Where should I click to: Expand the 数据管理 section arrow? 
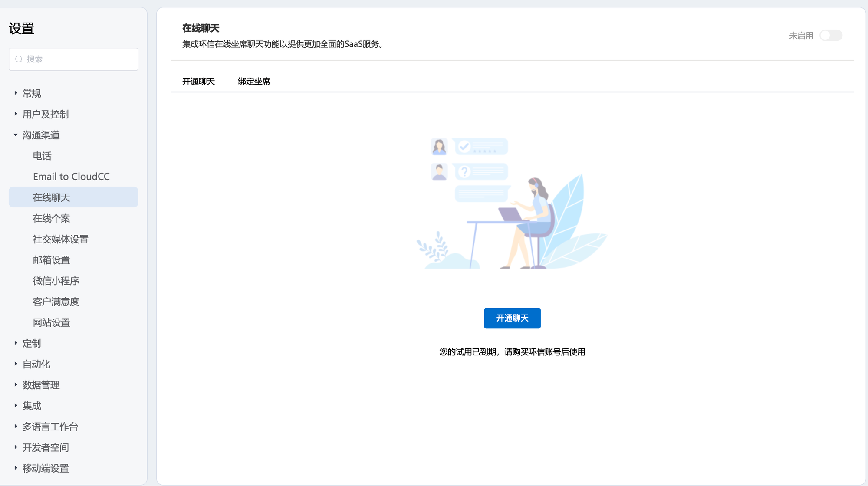click(16, 385)
